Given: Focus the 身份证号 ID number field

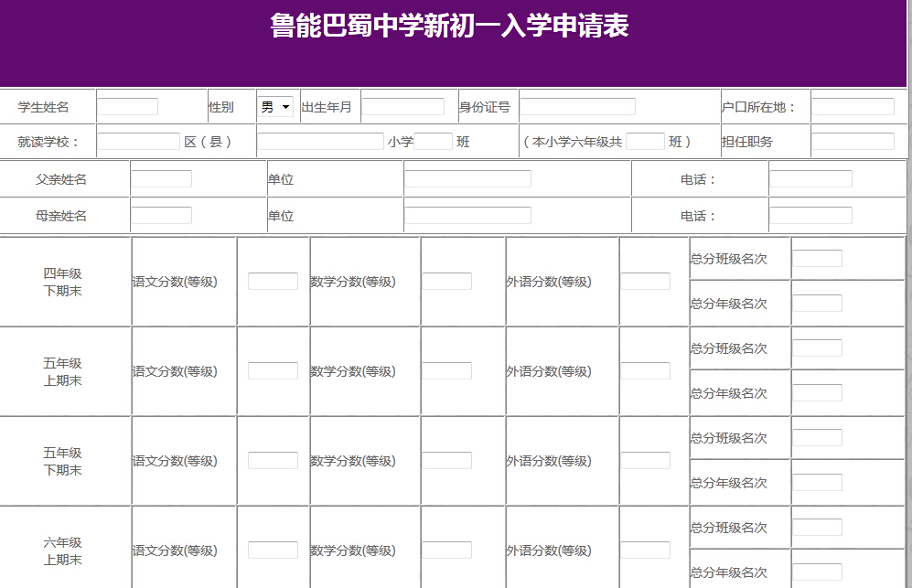Looking at the screenshot, I should point(577,107).
